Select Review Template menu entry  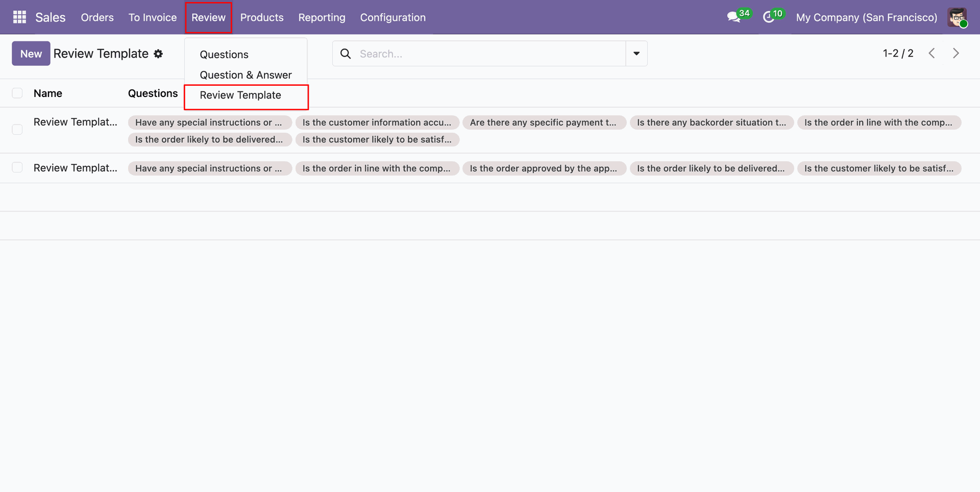240,95
